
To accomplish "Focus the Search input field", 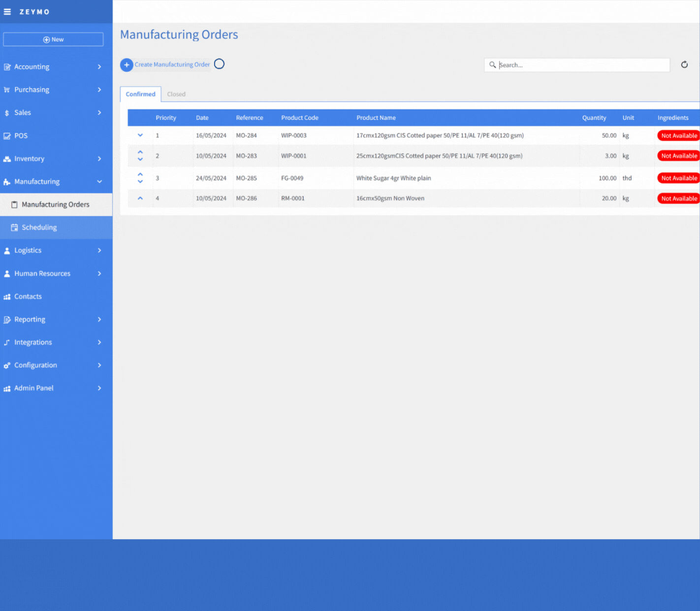I will (577, 65).
